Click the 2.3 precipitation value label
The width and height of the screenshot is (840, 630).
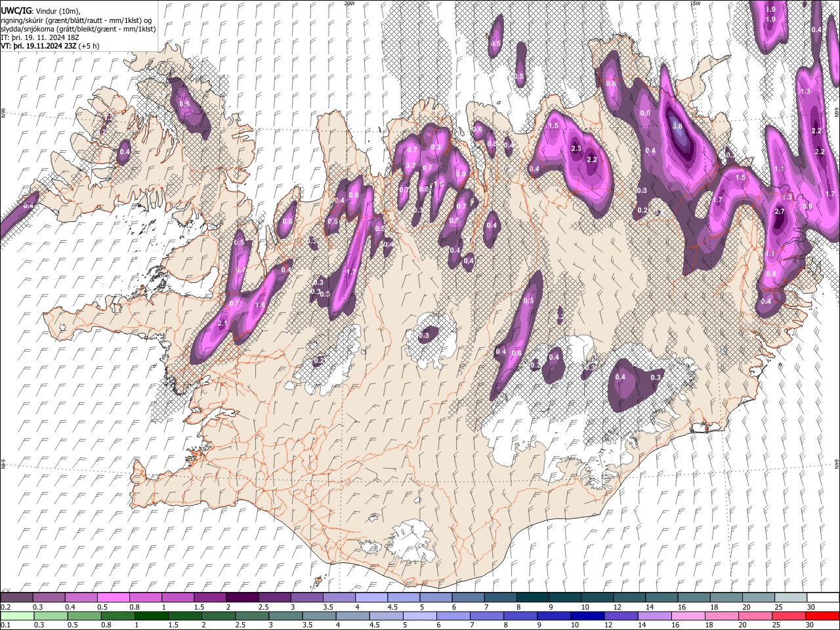coord(576,149)
